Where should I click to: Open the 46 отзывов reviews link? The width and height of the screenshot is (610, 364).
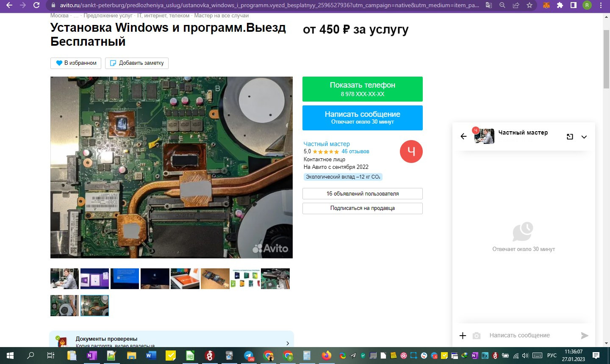pyautogui.click(x=355, y=152)
